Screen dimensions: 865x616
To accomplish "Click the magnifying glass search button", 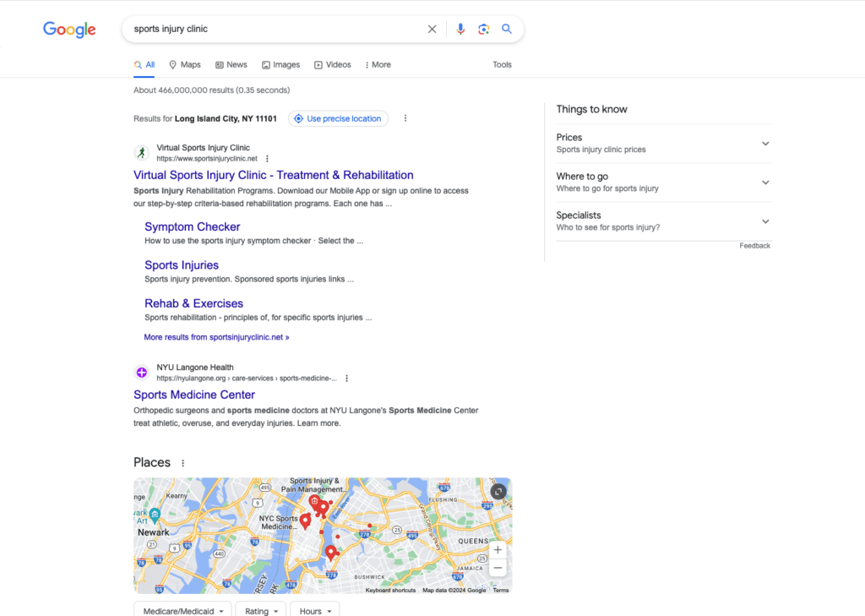I will click(507, 29).
